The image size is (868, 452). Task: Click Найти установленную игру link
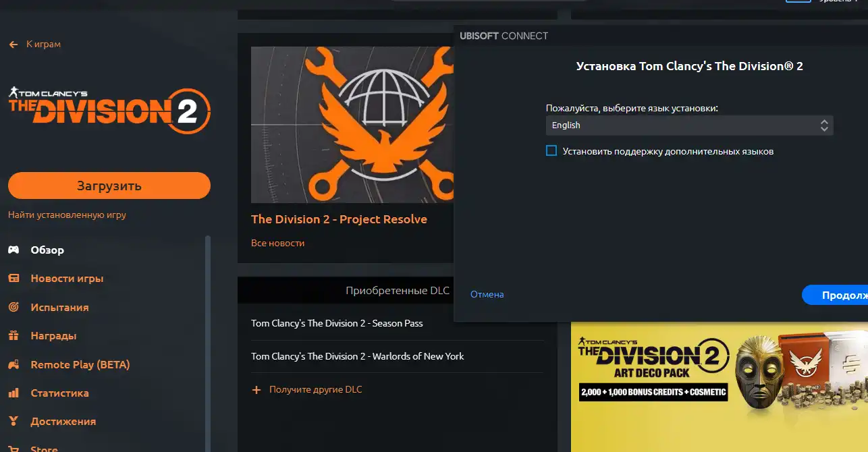tap(67, 215)
